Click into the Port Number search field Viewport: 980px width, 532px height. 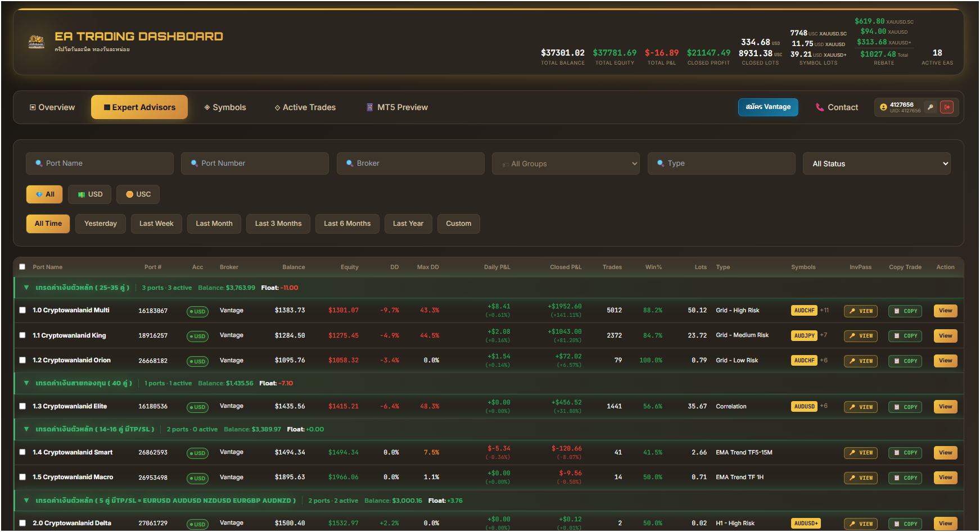(x=255, y=163)
